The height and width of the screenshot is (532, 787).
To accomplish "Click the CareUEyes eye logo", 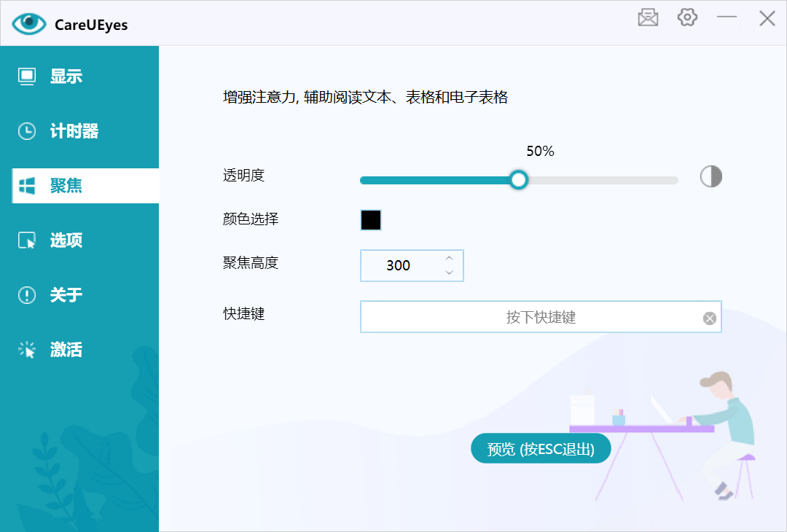I will coord(29,23).
